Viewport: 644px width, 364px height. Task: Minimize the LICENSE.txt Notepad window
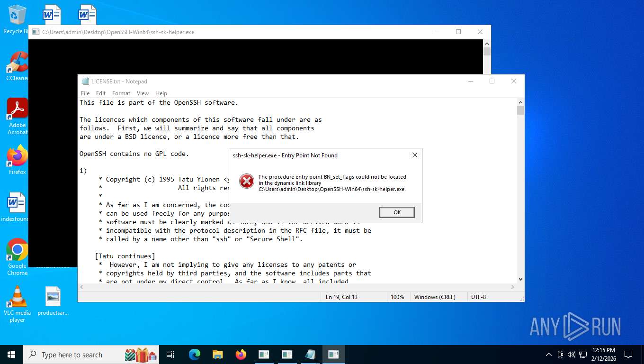pyautogui.click(x=470, y=81)
